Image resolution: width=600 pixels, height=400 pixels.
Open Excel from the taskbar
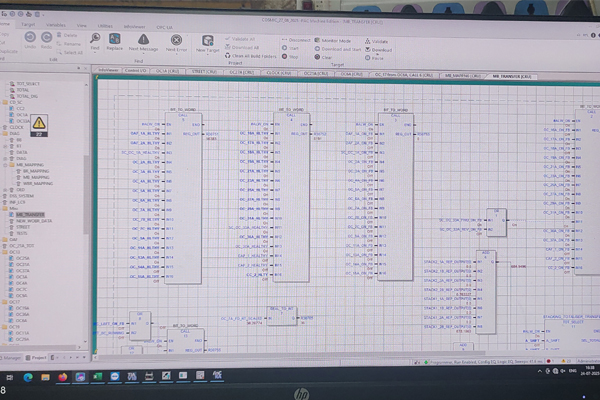[x=98, y=377]
